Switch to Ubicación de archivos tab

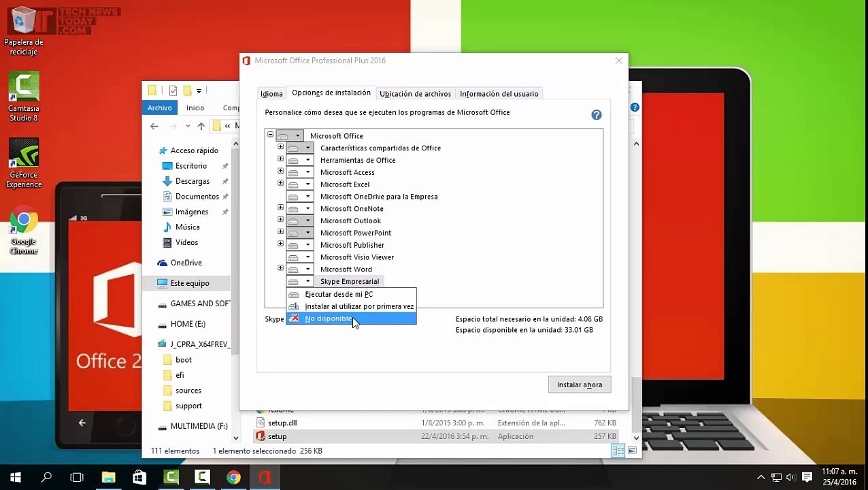pos(415,94)
